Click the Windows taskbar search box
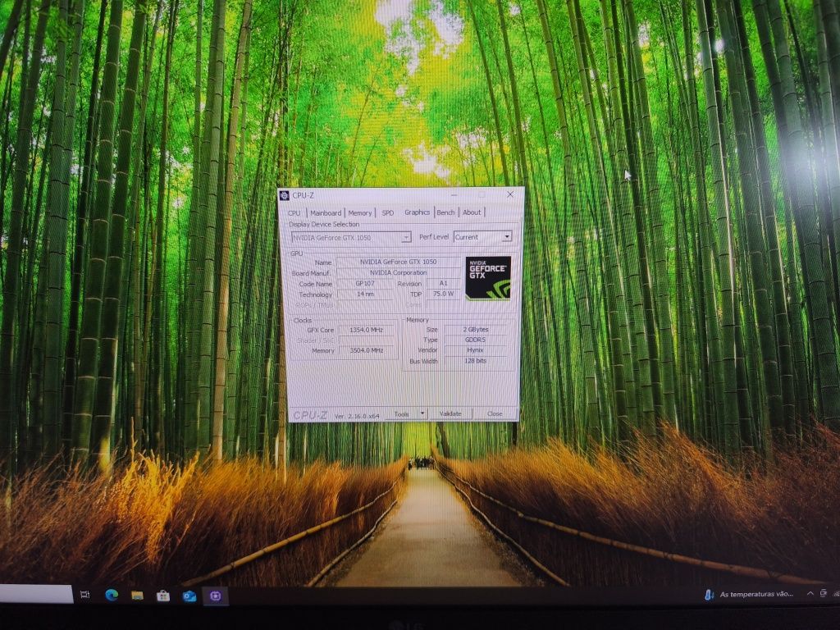 pyautogui.click(x=36, y=594)
